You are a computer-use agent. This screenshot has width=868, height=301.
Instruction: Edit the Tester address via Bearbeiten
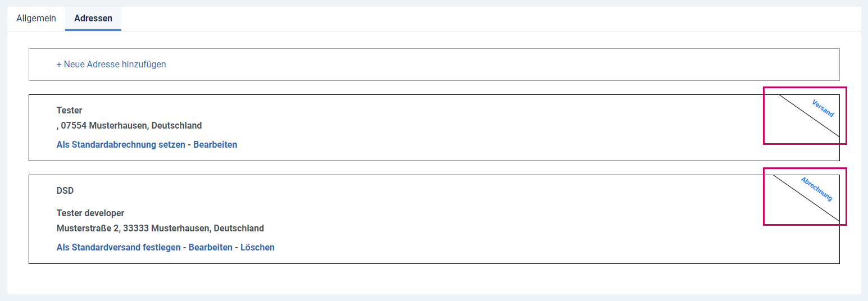(x=215, y=144)
